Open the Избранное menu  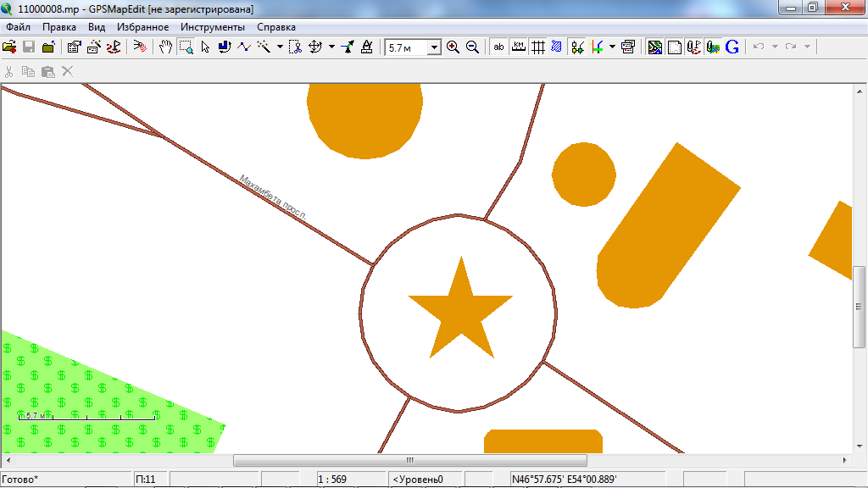(x=142, y=27)
